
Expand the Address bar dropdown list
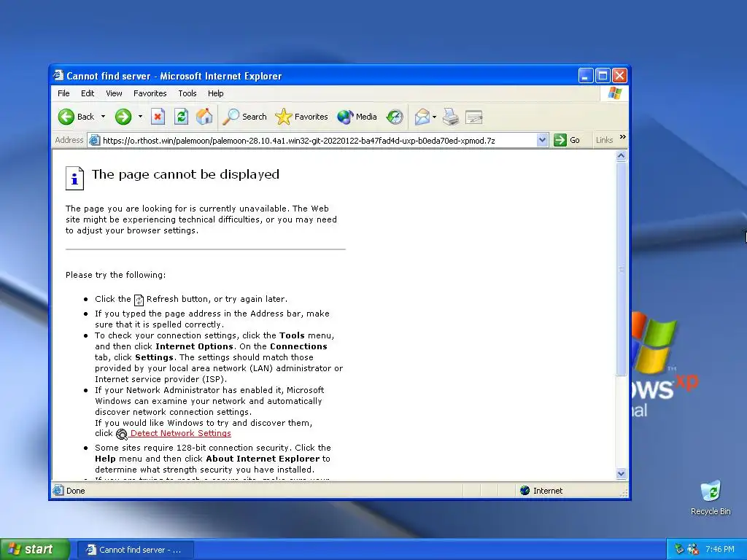pyautogui.click(x=542, y=140)
